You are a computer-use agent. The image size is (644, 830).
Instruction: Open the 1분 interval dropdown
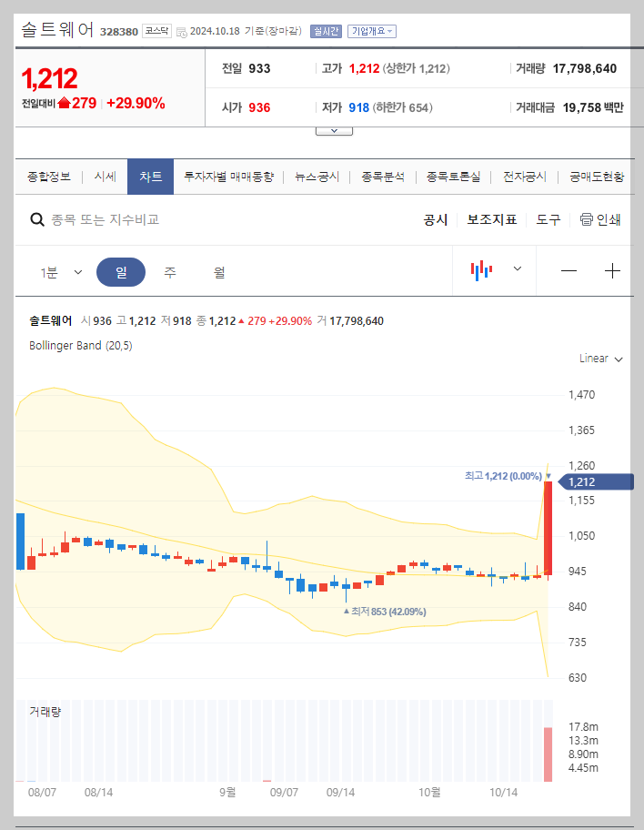click(61, 272)
